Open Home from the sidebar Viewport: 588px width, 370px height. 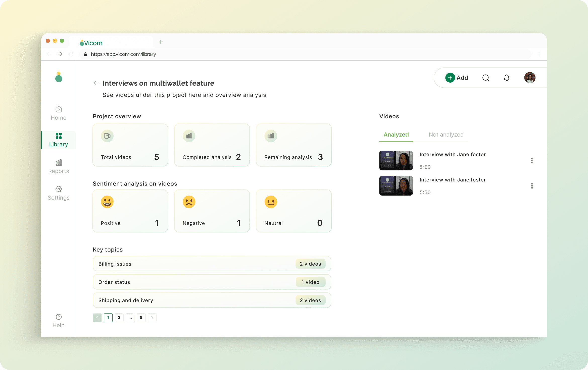[x=59, y=113]
